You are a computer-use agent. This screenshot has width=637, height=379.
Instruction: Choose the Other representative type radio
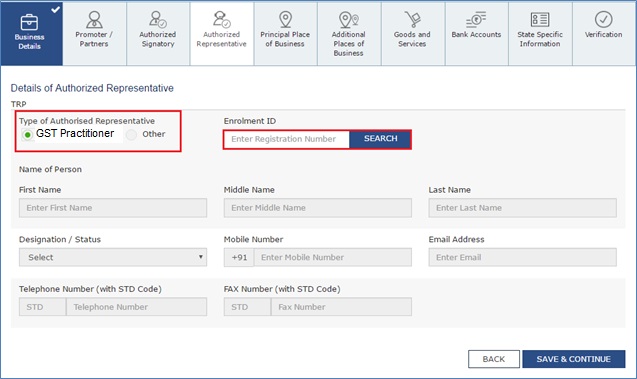(131, 134)
